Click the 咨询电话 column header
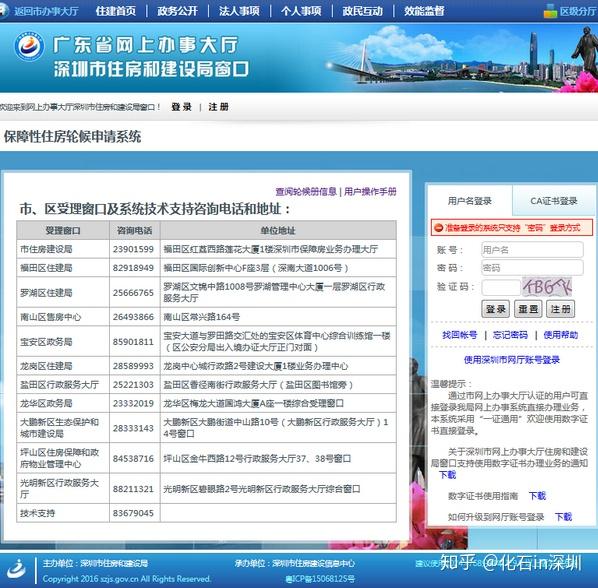This screenshot has width=598, height=588. pyautogui.click(x=135, y=230)
